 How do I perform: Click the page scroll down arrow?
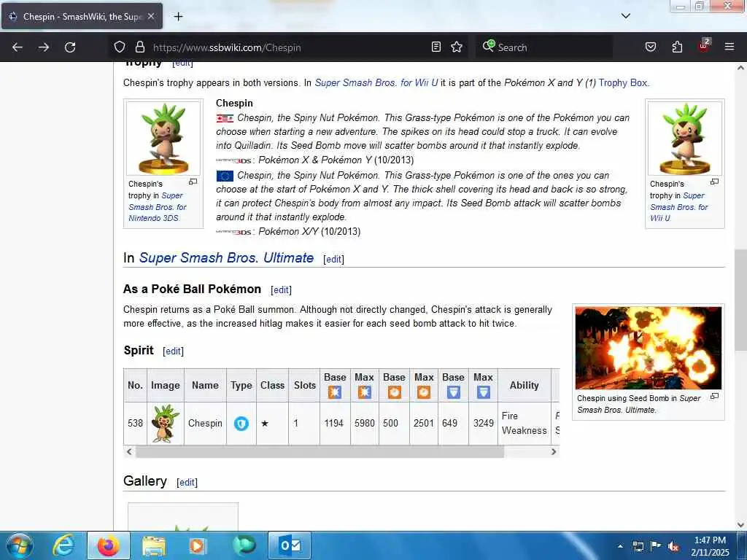click(x=740, y=525)
